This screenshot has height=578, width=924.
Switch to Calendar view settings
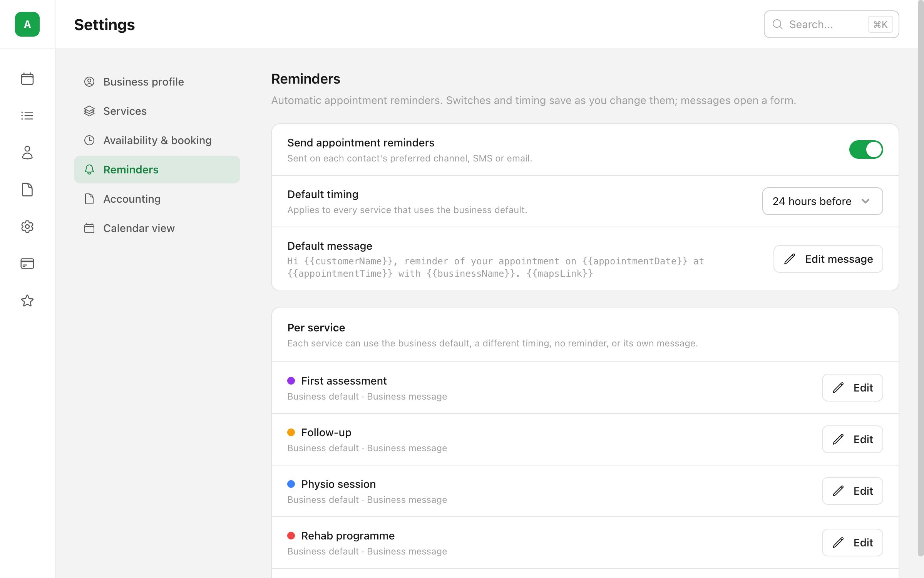(157, 228)
